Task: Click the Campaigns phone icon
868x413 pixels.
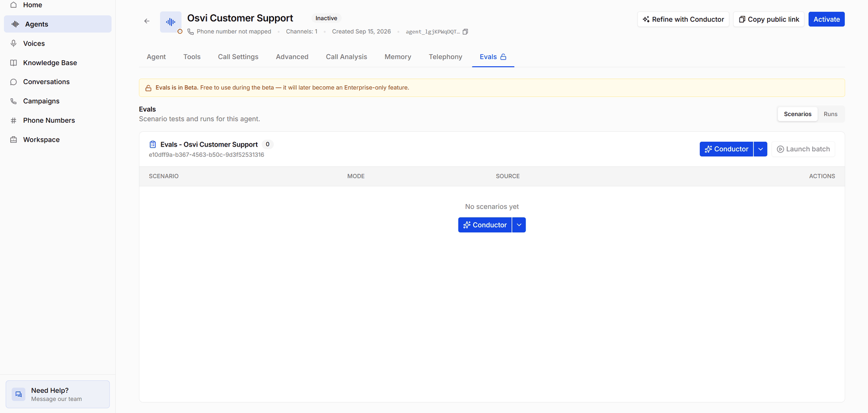Action: tap(14, 101)
